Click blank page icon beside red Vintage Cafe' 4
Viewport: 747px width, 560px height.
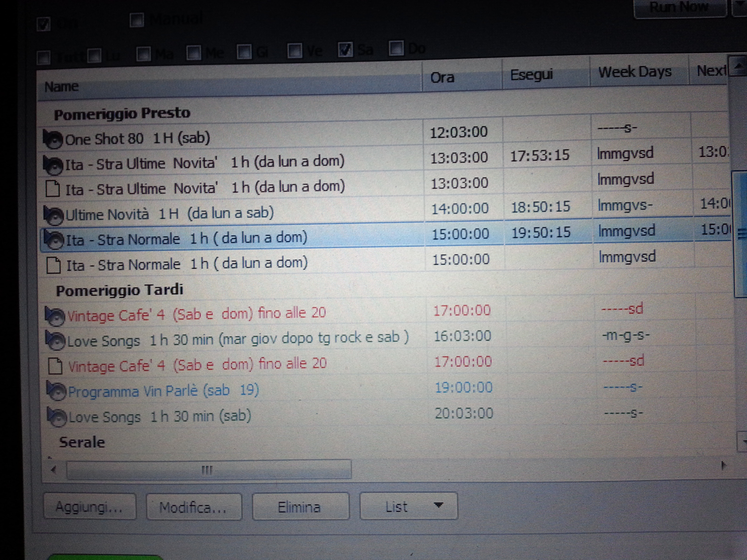click(55, 366)
